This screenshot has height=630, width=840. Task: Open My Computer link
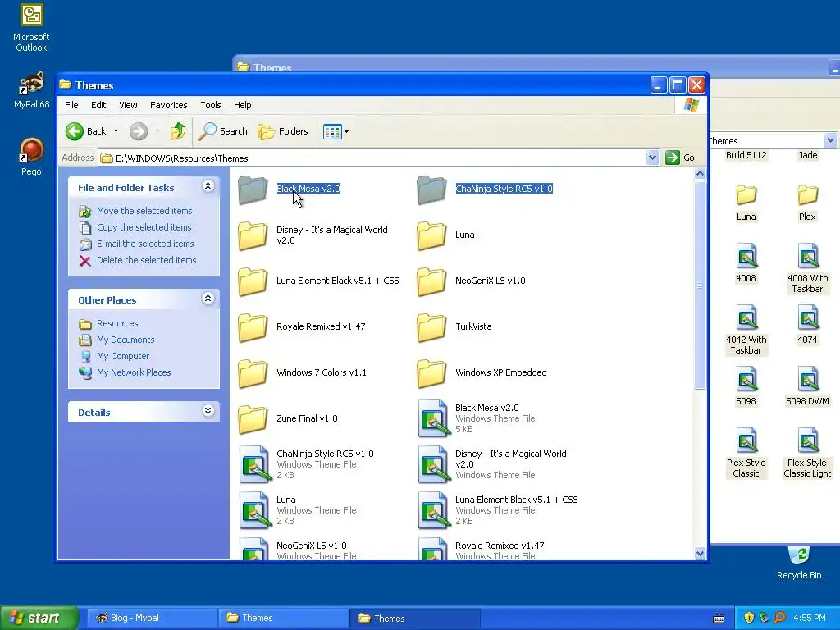pyautogui.click(x=123, y=356)
